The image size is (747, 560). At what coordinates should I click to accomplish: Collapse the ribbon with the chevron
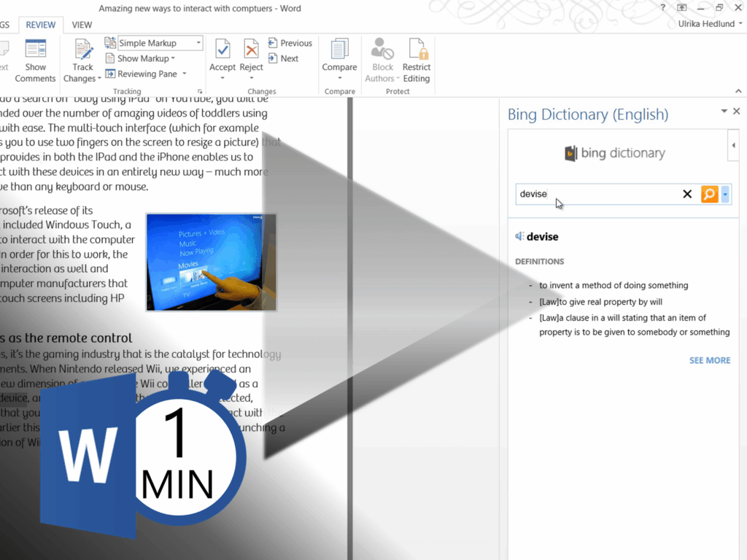tap(738, 91)
